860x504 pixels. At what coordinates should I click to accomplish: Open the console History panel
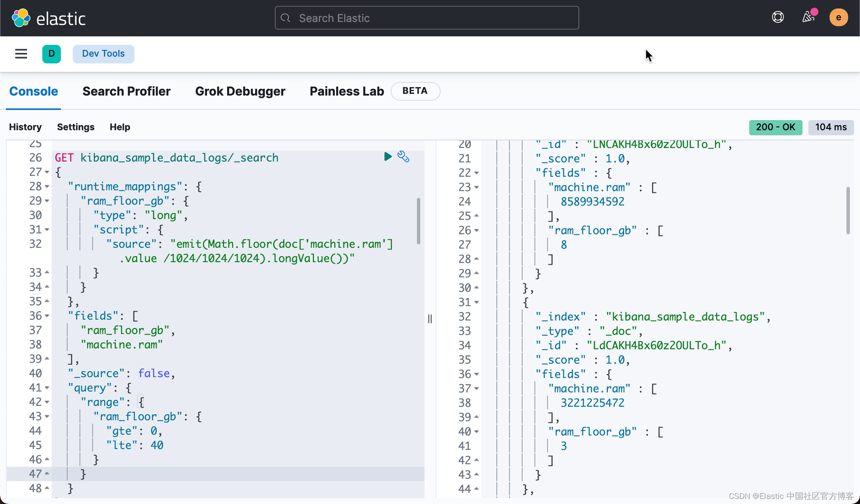click(25, 127)
